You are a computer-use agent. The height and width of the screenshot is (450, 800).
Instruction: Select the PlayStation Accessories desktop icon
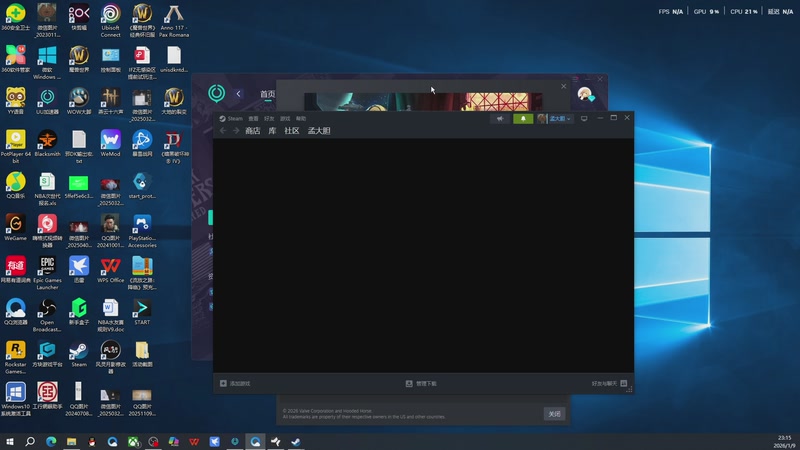[142, 231]
